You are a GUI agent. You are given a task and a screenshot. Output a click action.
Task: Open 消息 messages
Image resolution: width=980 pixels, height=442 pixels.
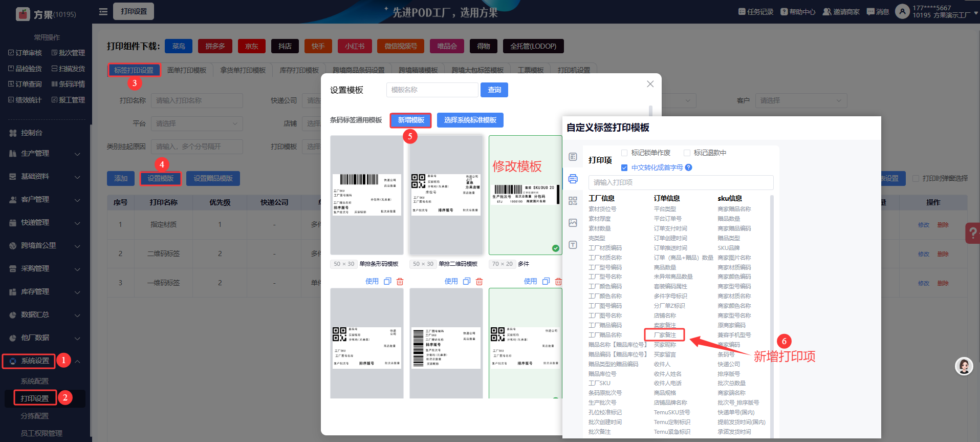tap(878, 12)
